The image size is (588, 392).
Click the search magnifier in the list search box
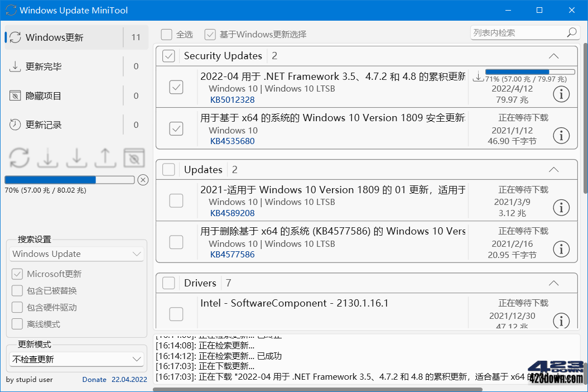(571, 32)
